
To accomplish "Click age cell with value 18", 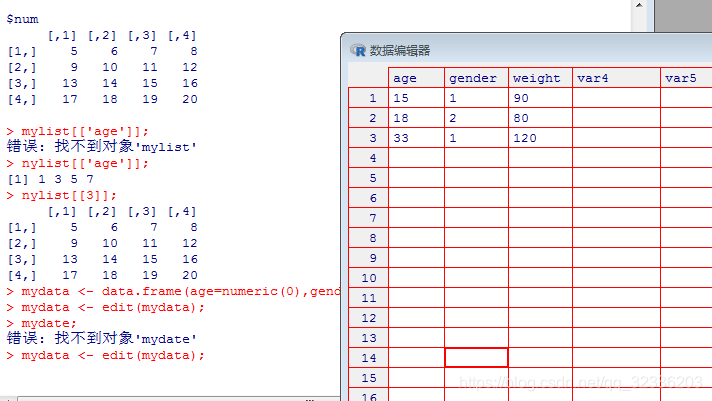I will coord(416,118).
